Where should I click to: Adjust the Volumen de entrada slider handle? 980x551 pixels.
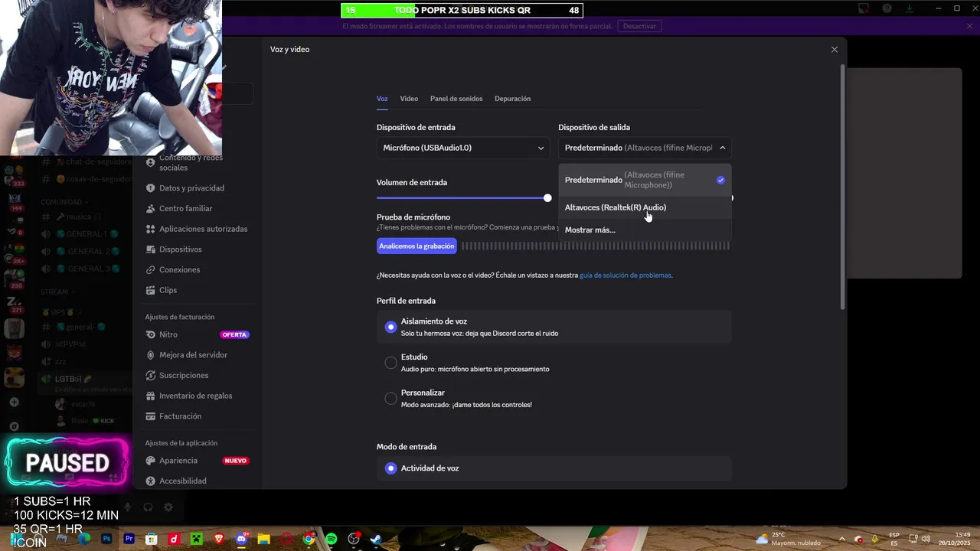(547, 198)
